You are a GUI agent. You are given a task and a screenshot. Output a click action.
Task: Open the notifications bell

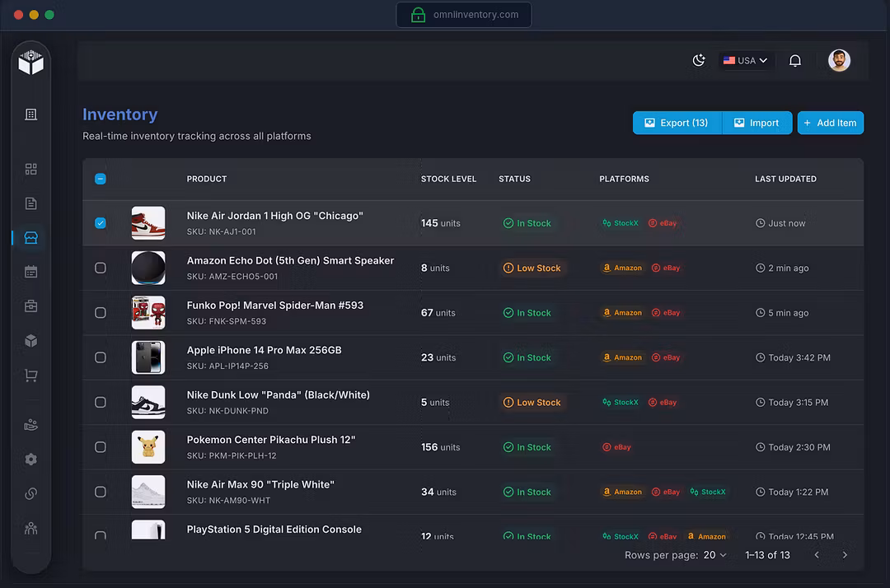[795, 60]
